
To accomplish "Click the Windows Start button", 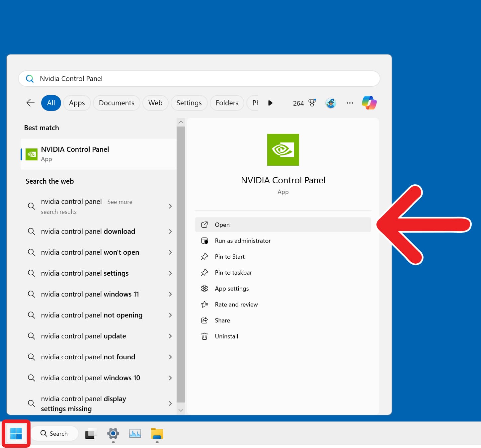I will (x=16, y=433).
